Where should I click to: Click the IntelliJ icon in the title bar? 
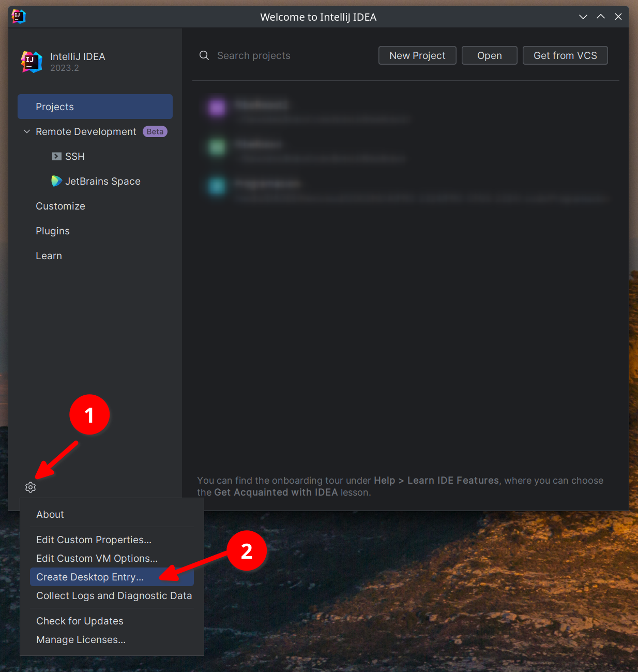point(18,16)
